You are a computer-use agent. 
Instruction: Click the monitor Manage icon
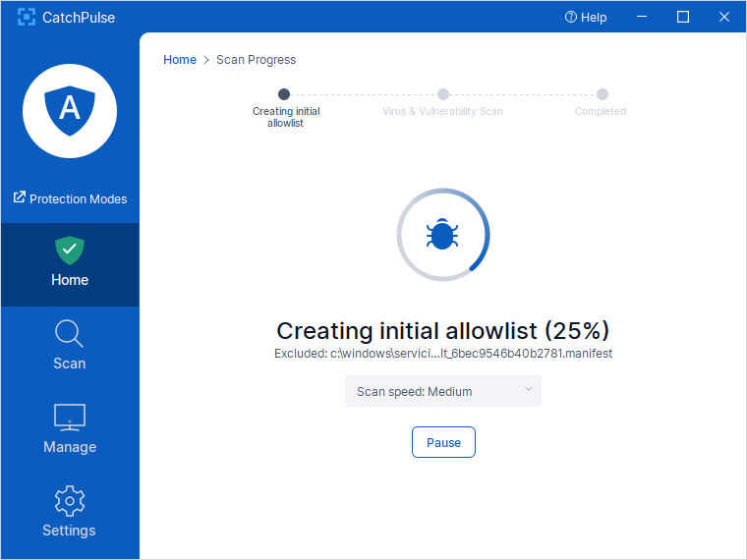(70, 418)
